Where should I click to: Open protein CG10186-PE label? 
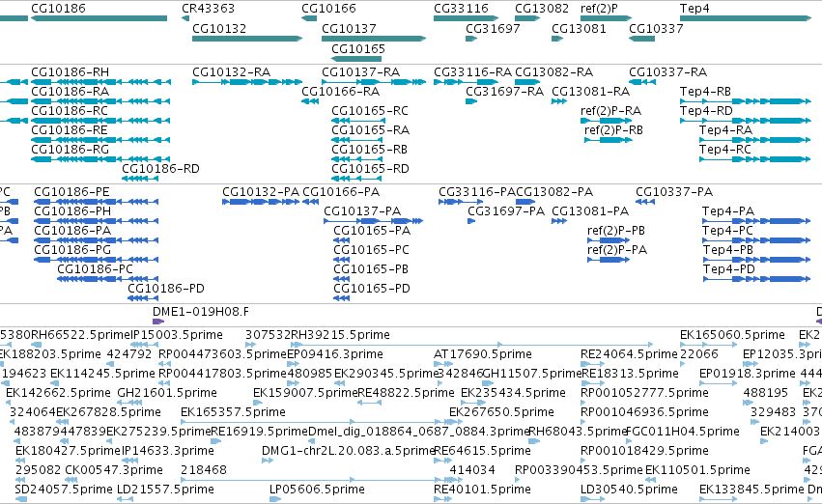(x=71, y=192)
